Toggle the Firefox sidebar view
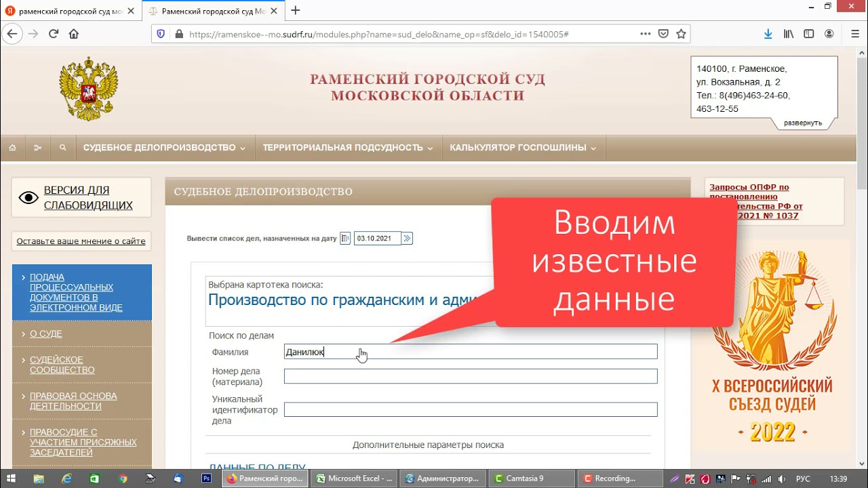Screen dimensions: 868x488 click(809, 34)
